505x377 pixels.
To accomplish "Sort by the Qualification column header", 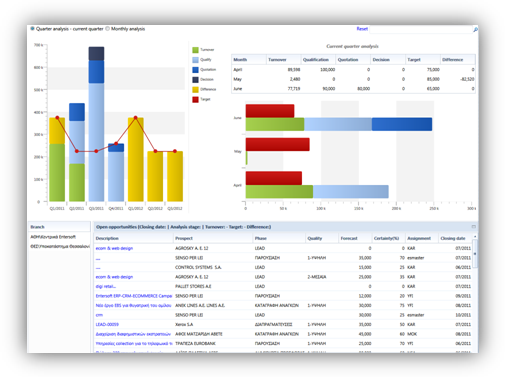I will pyautogui.click(x=318, y=60).
